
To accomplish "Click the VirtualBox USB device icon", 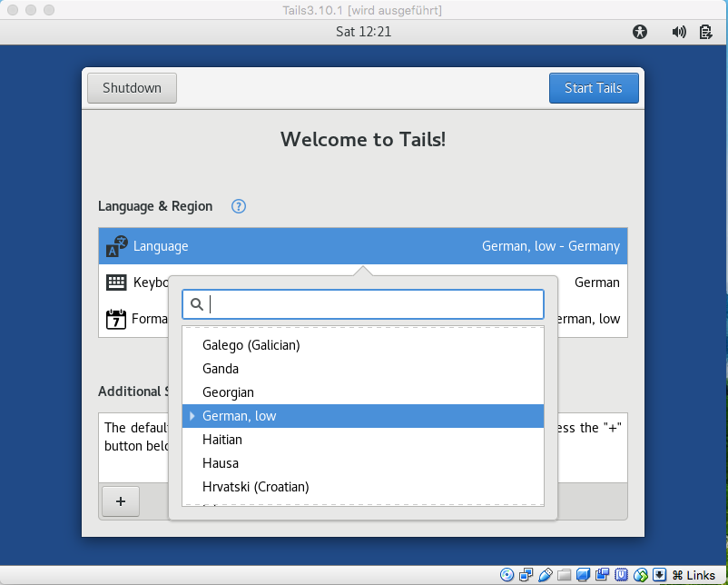I will pos(545,575).
